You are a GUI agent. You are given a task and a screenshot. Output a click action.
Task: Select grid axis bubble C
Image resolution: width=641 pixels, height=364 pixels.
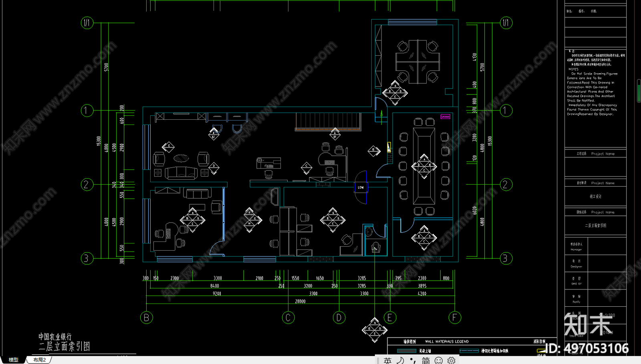click(288, 318)
